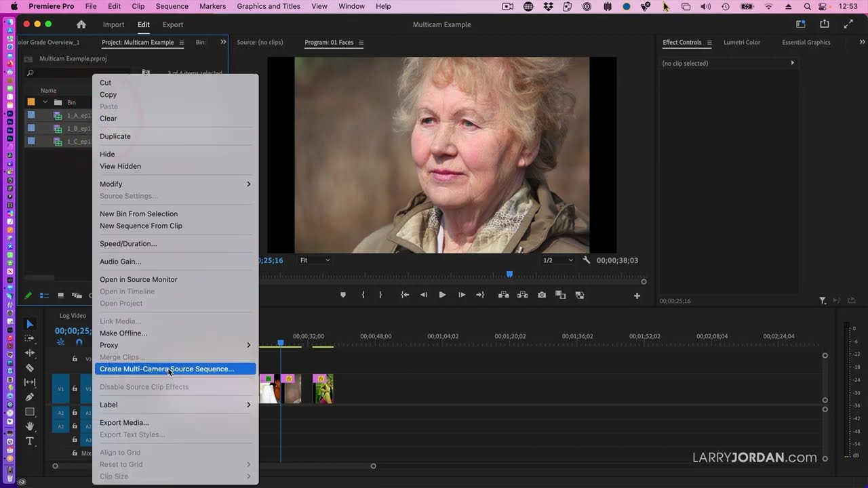Screen dimensions: 868x488
Task: Add a marker in Program monitor
Action: [x=343, y=295]
